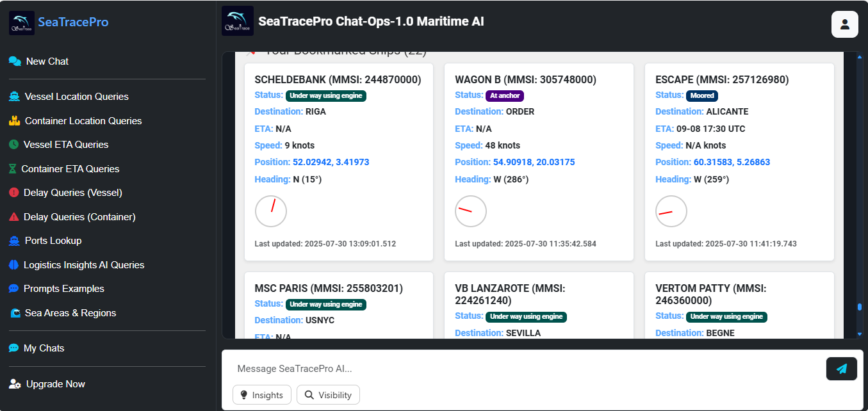
Task: Click the lightbulb icon in Insights button
Action: (244, 395)
